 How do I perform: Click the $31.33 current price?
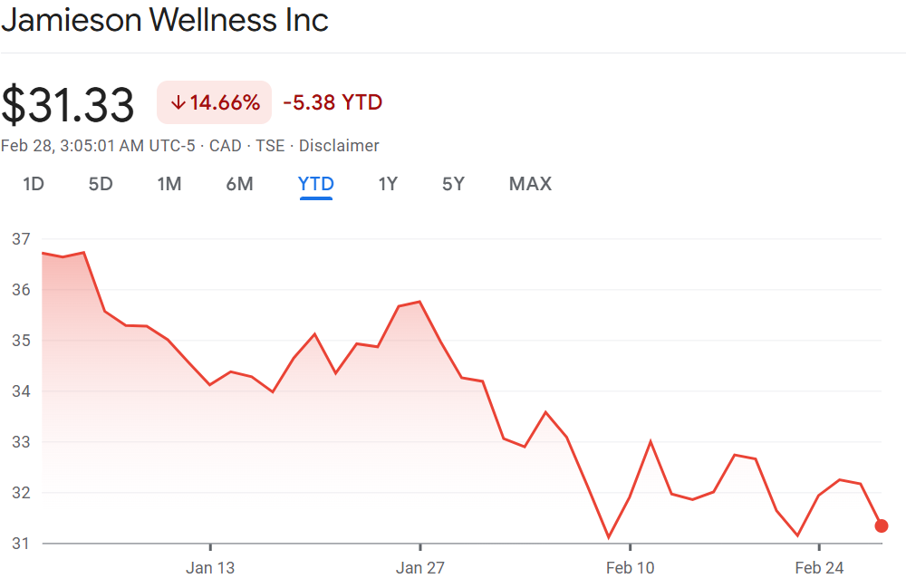coord(68,104)
